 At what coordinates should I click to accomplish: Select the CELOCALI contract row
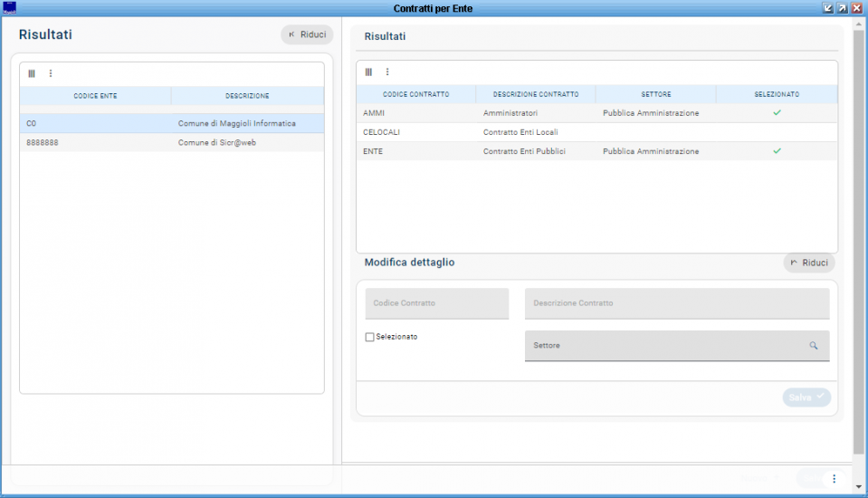pos(596,132)
